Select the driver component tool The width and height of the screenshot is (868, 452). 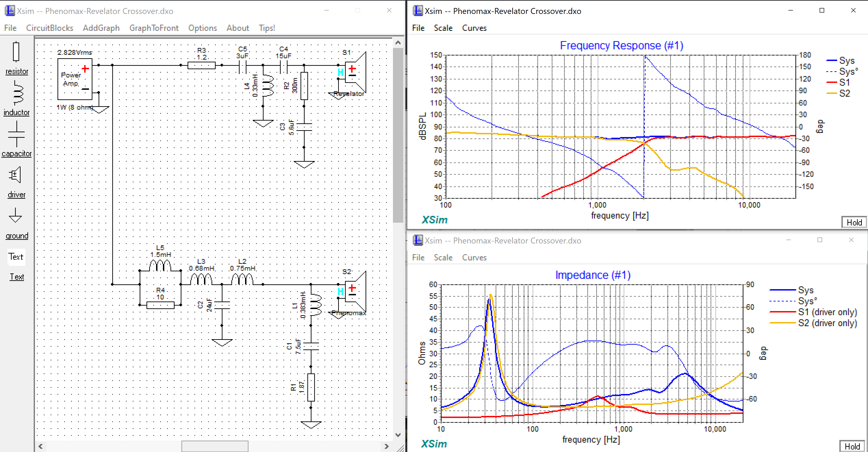pyautogui.click(x=15, y=175)
